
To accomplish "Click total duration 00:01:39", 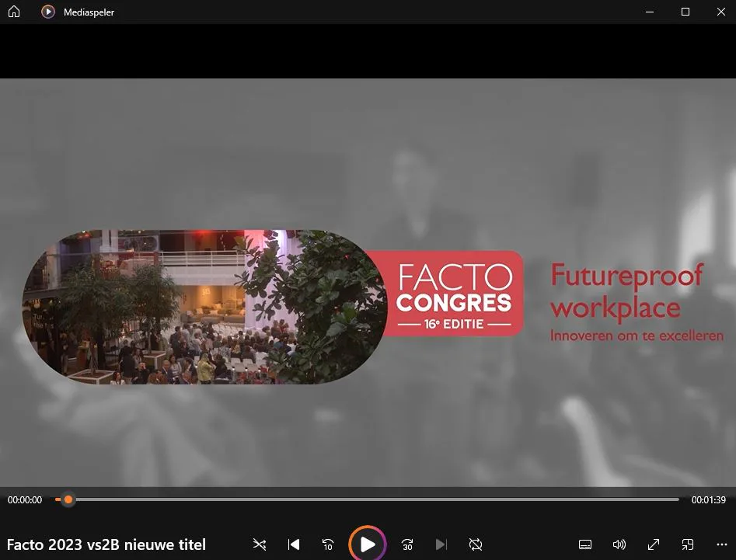I will coord(708,500).
